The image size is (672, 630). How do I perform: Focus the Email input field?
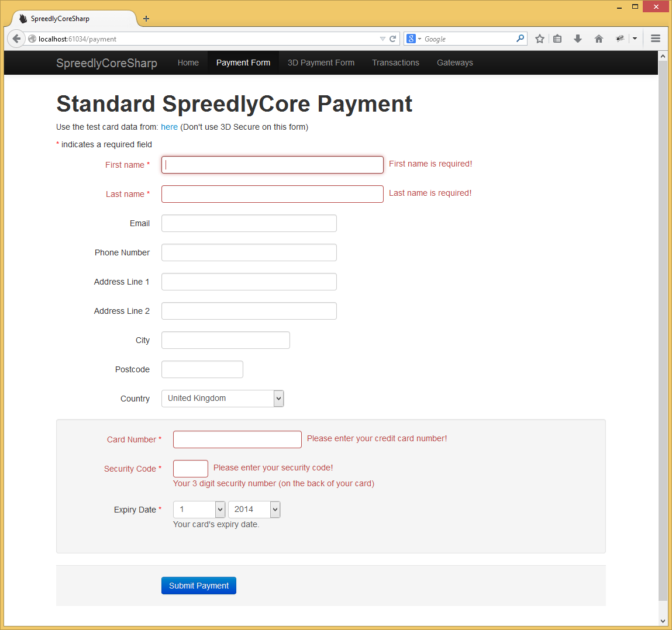pos(249,223)
